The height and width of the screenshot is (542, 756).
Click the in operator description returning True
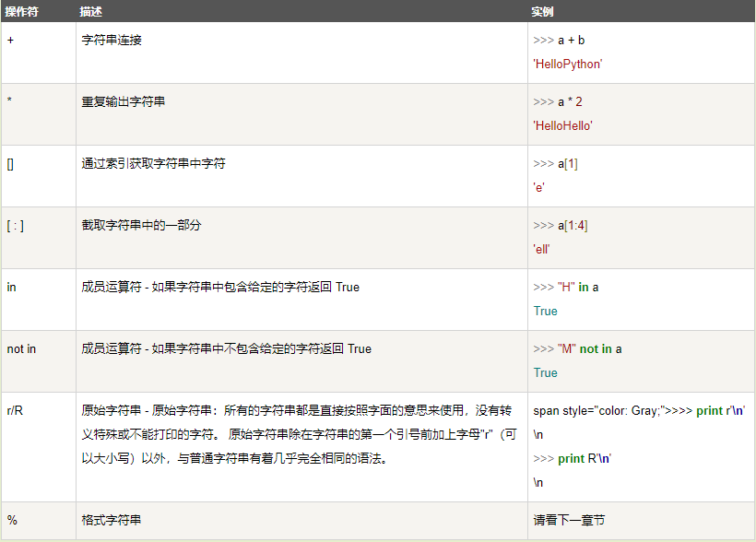click(x=220, y=287)
